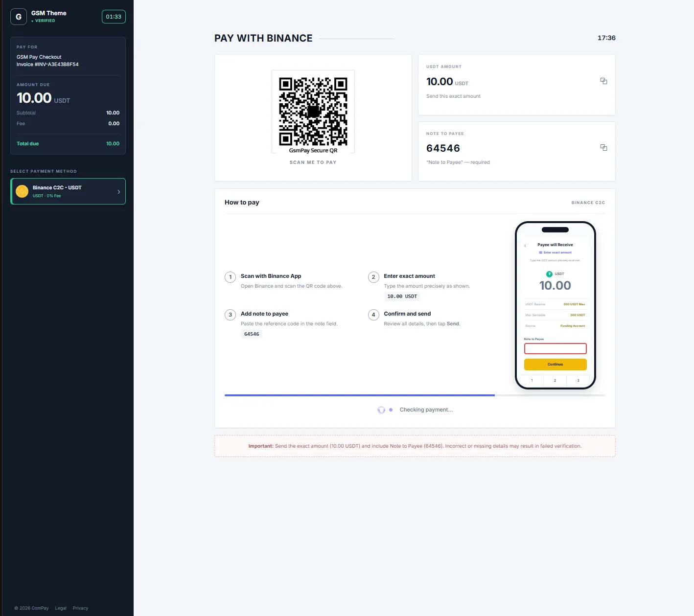The image size is (694, 616).
Task: Click step 4 circle Confirm and send
Action: click(x=373, y=315)
